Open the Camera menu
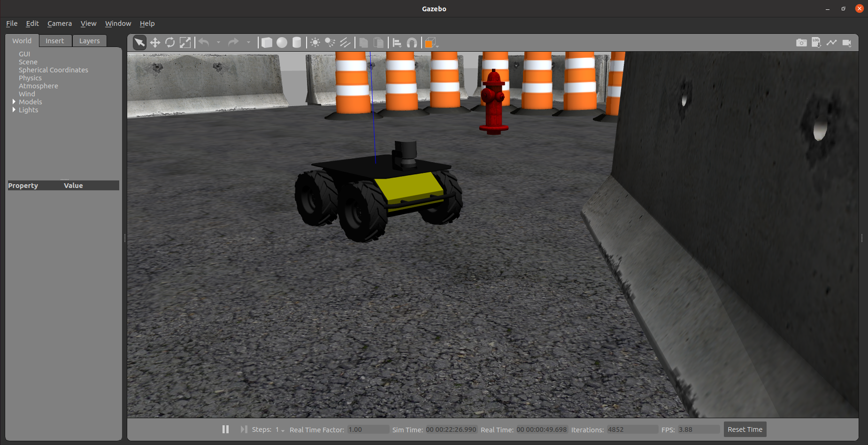The height and width of the screenshot is (445, 868). (59, 23)
